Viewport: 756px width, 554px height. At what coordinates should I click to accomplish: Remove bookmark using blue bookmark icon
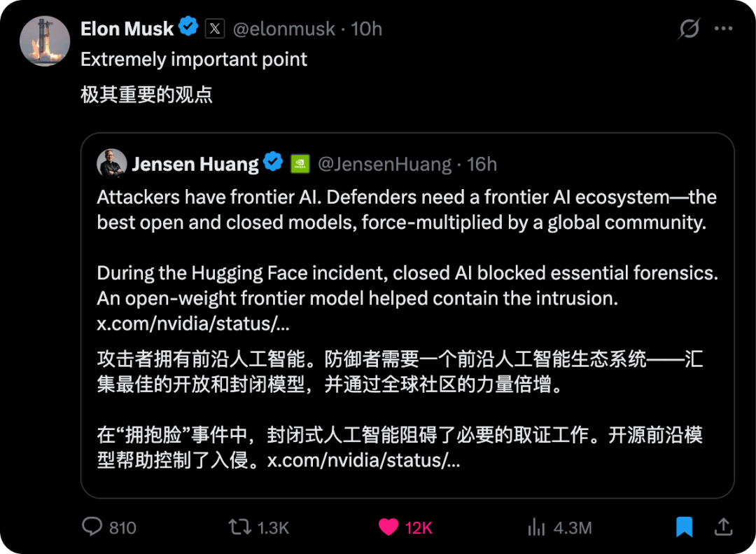click(684, 527)
